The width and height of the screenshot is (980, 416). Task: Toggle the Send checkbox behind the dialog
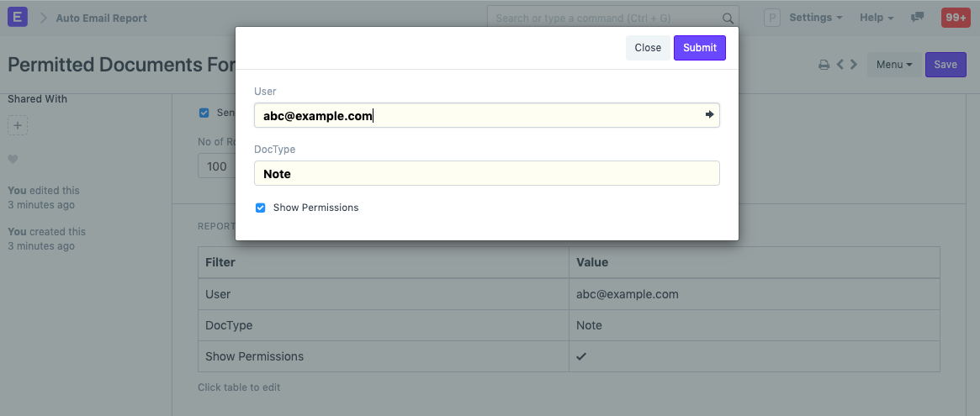(x=204, y=113)
